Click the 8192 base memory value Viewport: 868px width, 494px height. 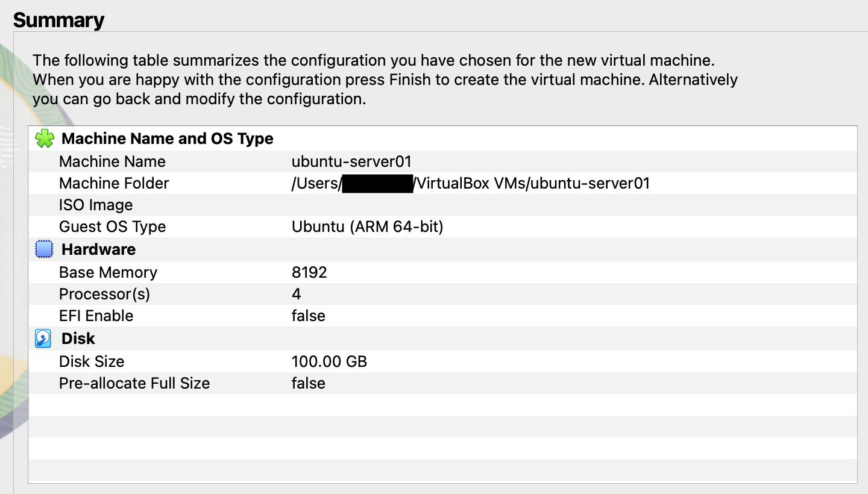[x=309, y=272]
